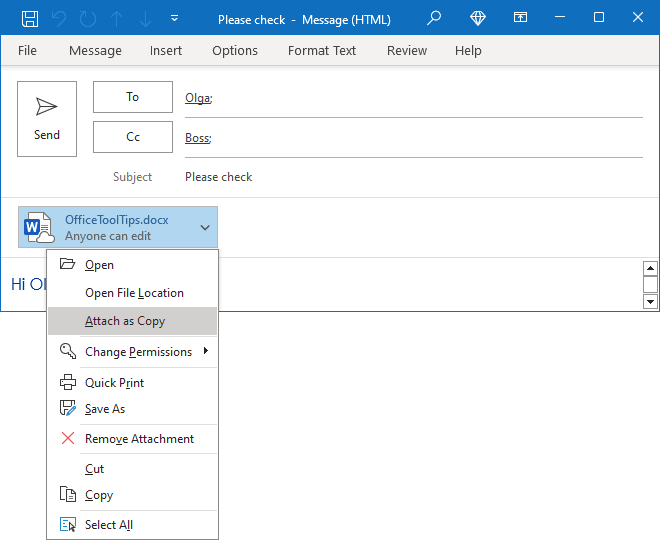The image size is (660, 540).
Task: Click recipient Olga in To field
Action: pos(199,98)
